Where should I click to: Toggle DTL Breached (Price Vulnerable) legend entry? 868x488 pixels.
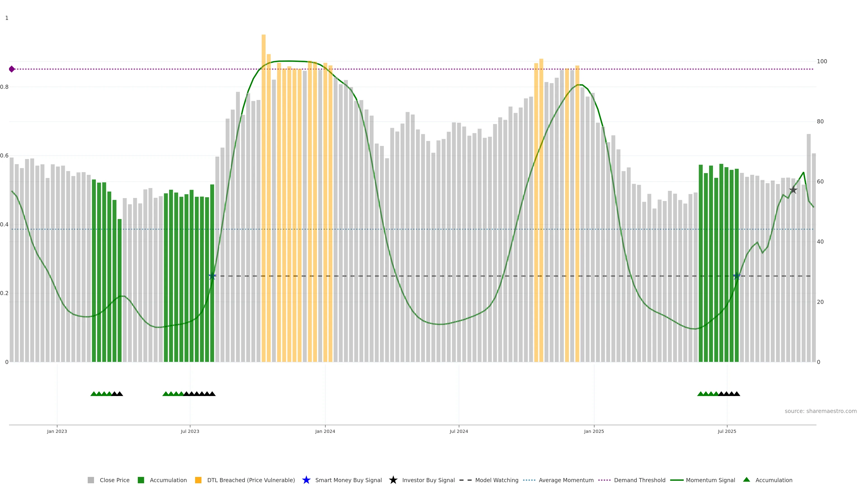[x=251, y=480]
